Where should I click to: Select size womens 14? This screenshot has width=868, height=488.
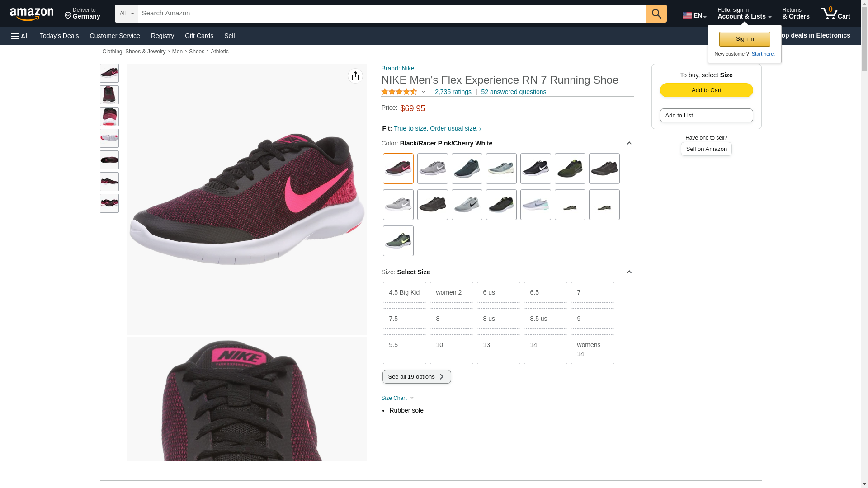592,349
